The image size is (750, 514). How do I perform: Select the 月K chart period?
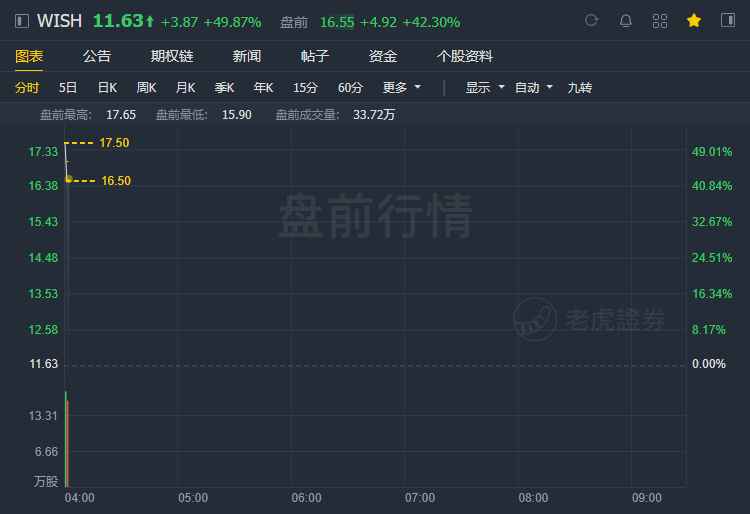click(186, 87)
